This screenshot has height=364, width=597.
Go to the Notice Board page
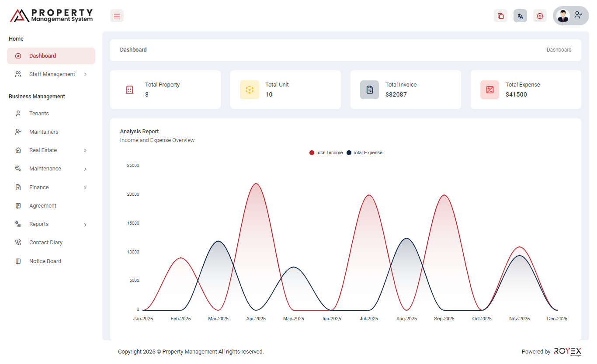[x=45, y=261]
